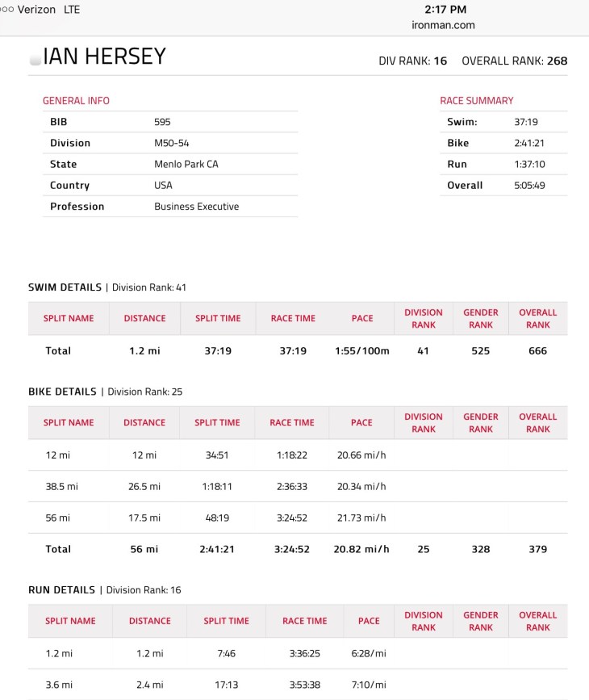Click the 2:17 PM status bar clock
The width and height of the screenshot is (589, 700).
(x=445, y=10)
